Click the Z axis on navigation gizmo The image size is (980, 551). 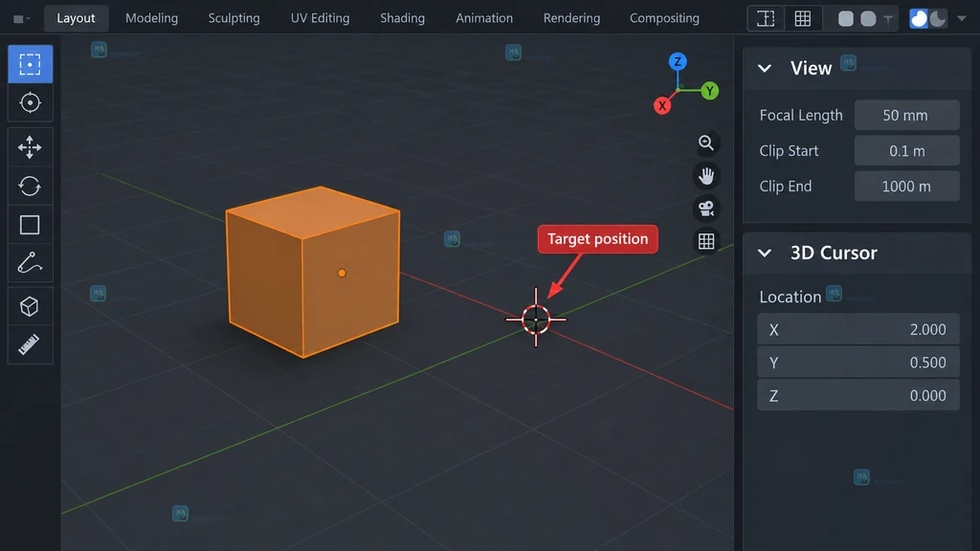click(x=678, y=62)
